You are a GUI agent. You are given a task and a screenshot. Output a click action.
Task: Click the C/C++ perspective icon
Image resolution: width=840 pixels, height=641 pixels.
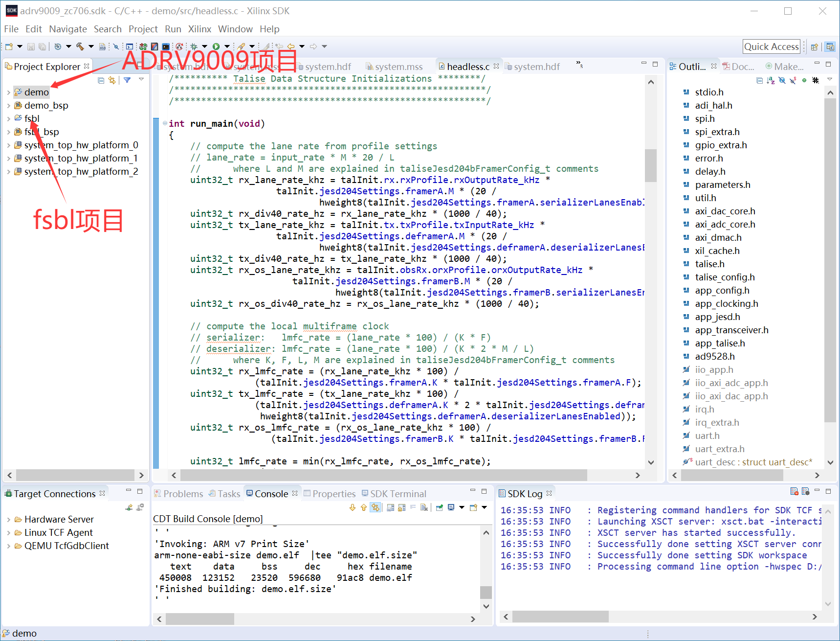pyautogui.click(x=830, y=47)
